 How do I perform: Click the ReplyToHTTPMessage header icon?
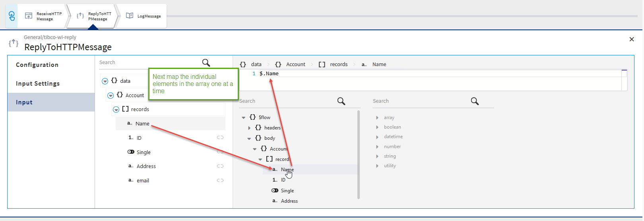(14, 43)
